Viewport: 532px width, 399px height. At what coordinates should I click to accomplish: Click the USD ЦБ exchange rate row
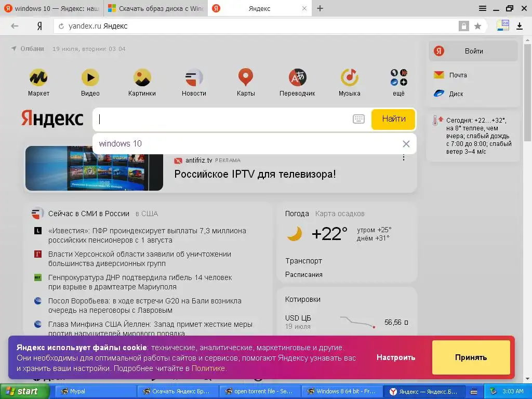(347, 322)
